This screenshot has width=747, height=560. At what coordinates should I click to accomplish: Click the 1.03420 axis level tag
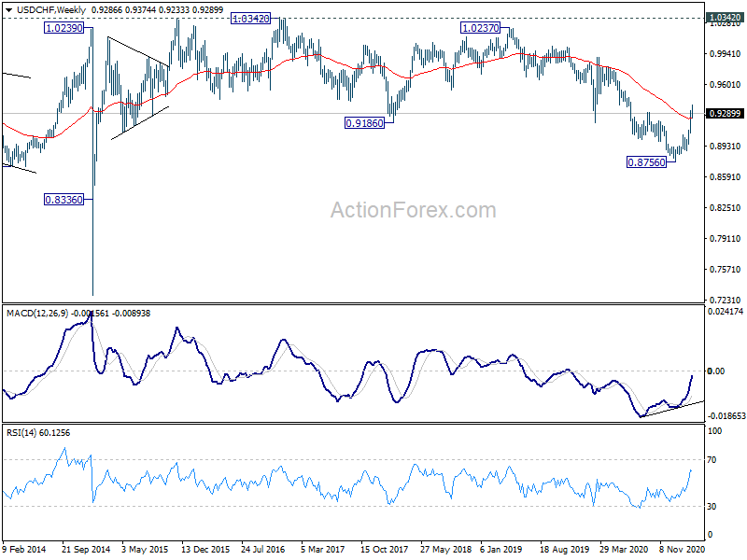pyautogui.click(x=725, y=17)
